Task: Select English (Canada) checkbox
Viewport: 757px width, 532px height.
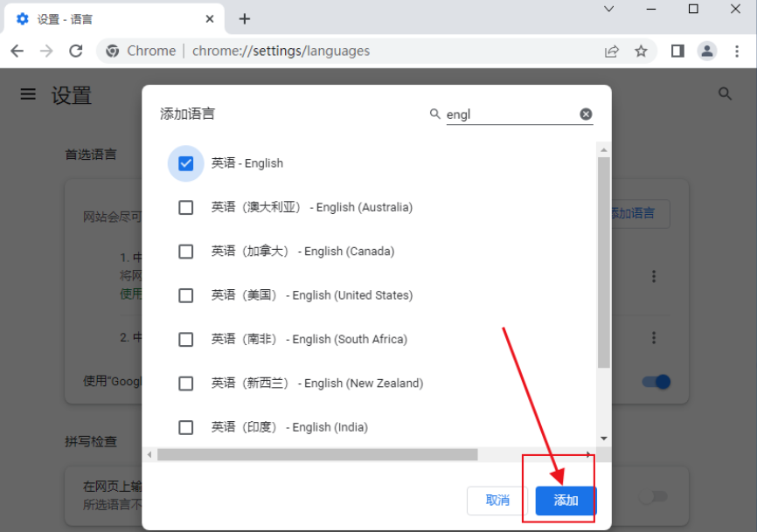Action: 185,252
